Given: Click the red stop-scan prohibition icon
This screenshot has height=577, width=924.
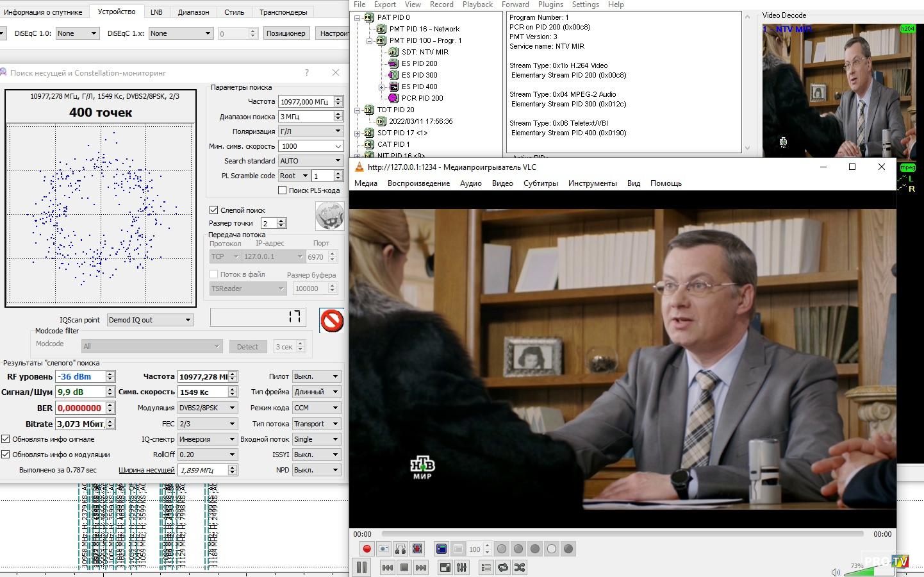Looking at the screenshot, I should [x=331, y=321].
